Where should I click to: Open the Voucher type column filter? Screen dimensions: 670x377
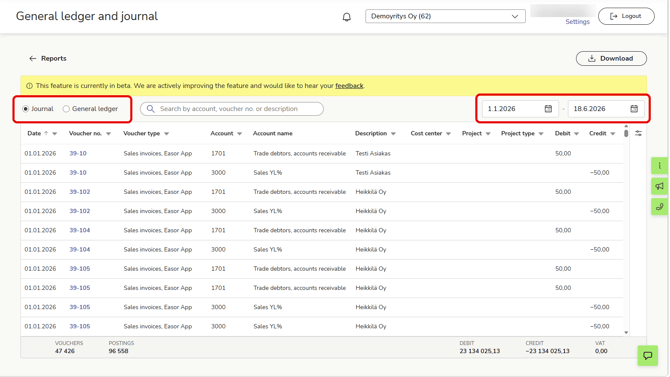point(167,134)
